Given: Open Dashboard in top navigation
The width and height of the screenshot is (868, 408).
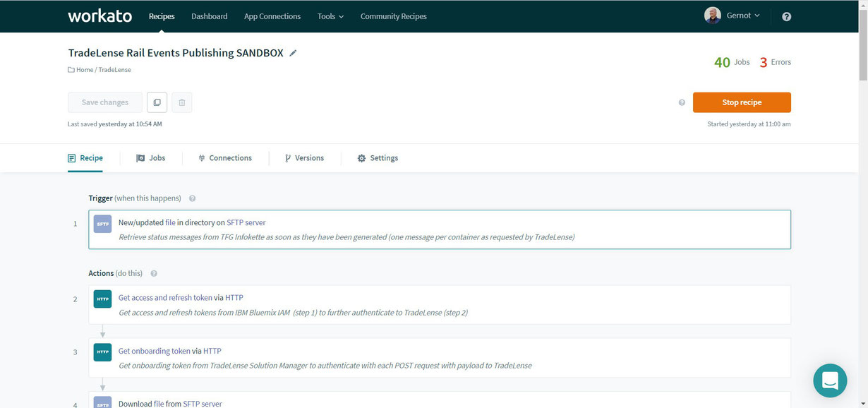Looking at the screenshot, I should [x=210, y=16].
